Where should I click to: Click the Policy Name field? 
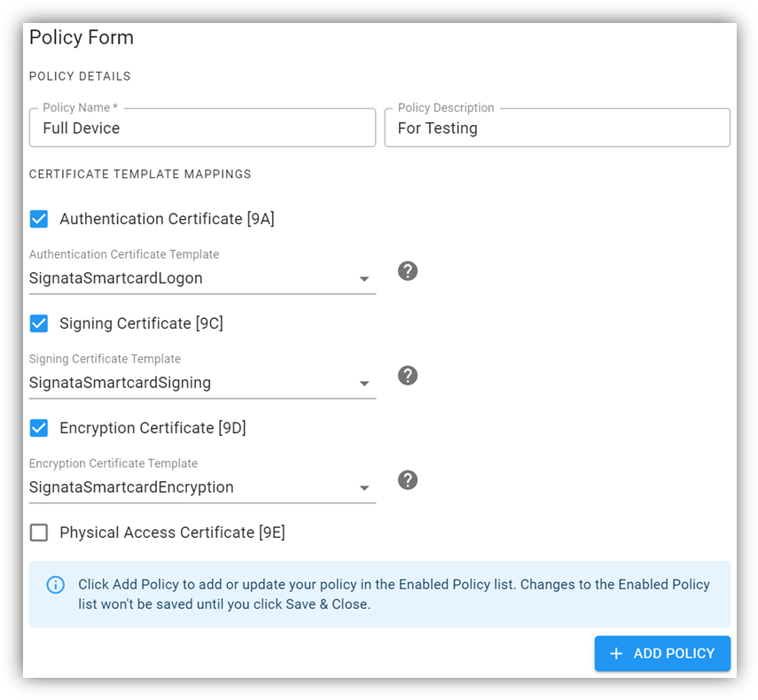tap(202, 128)
